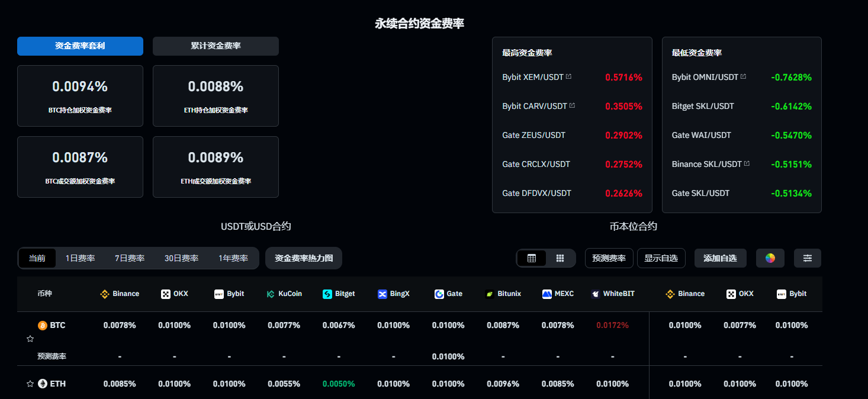Toggle 显示自选 favorites filter
The width and height of the screenshot is (868, 399).
point(661,258)
